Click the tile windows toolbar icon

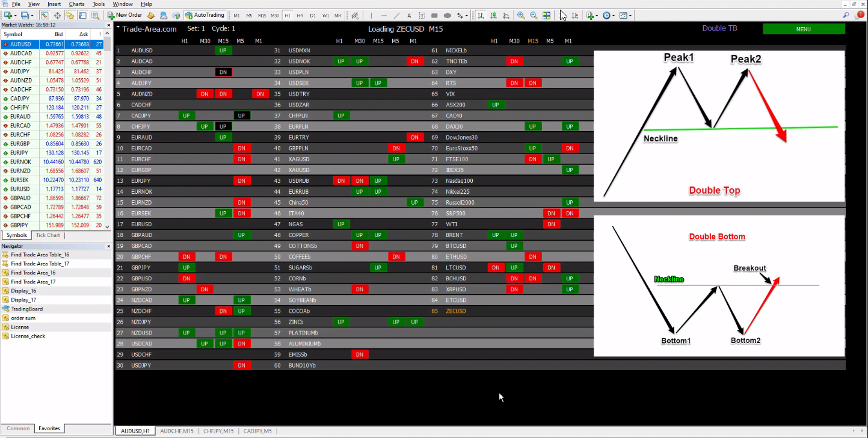click(x=546, y=15)
